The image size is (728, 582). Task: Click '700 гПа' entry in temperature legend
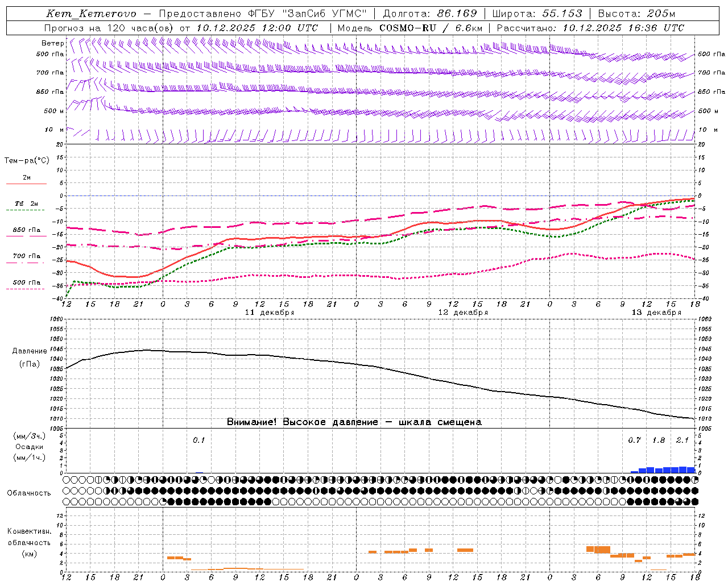[x=27, y=256]
